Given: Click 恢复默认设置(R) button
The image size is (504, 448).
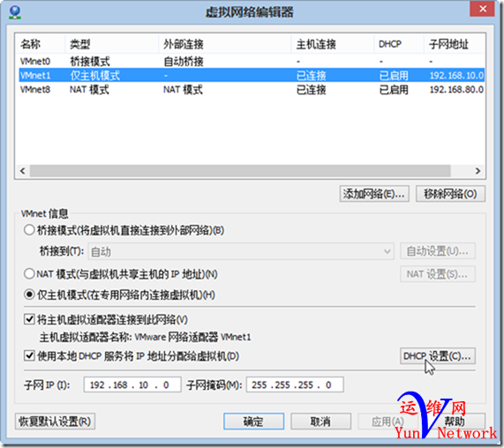Looking at the screenshot, I should coord(55,422).
